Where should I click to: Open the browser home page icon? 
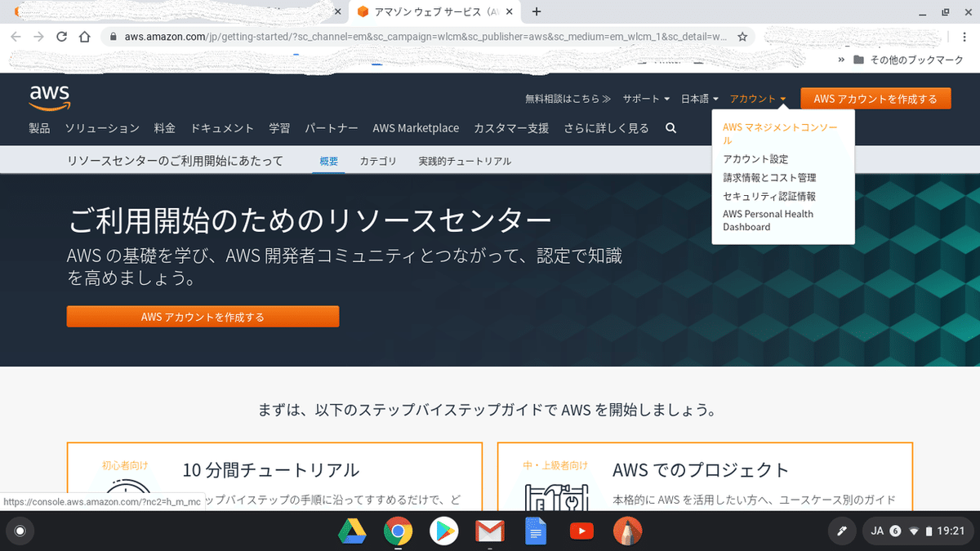83,37
